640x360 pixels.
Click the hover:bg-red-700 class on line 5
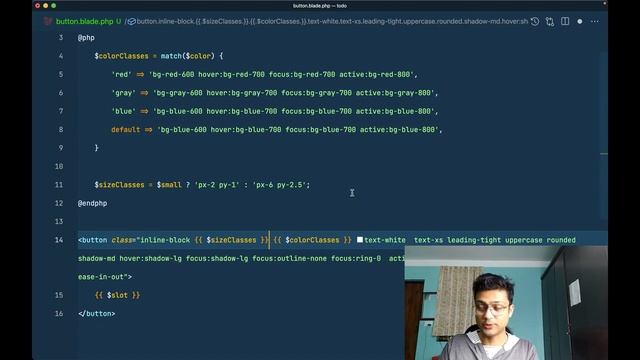(x=231, y=75)
